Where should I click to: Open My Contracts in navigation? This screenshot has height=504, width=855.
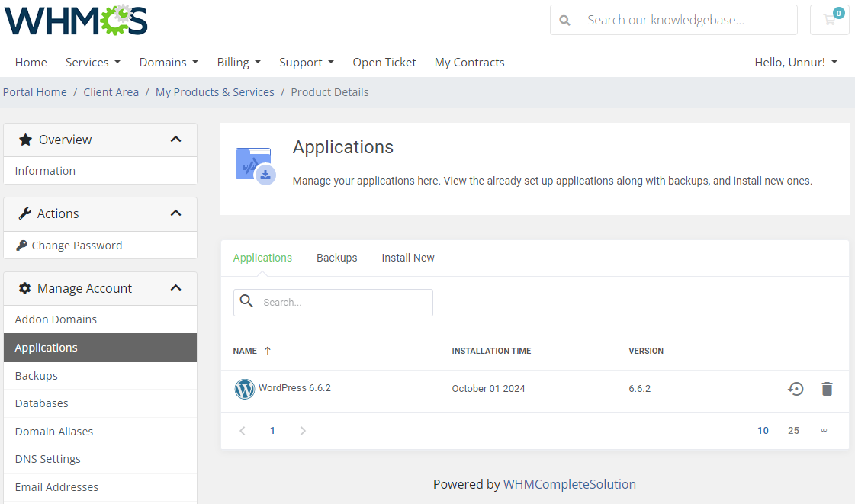pos(470,62)
